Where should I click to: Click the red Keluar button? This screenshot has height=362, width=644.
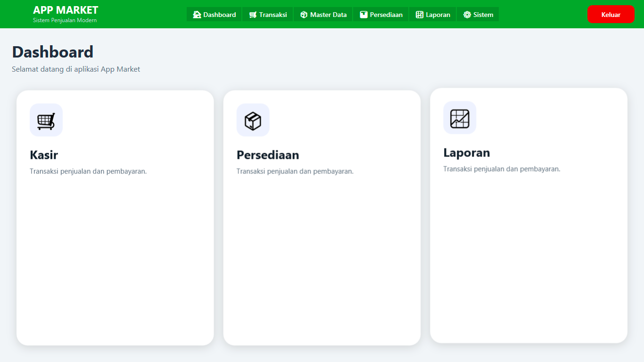coord(611,14)
